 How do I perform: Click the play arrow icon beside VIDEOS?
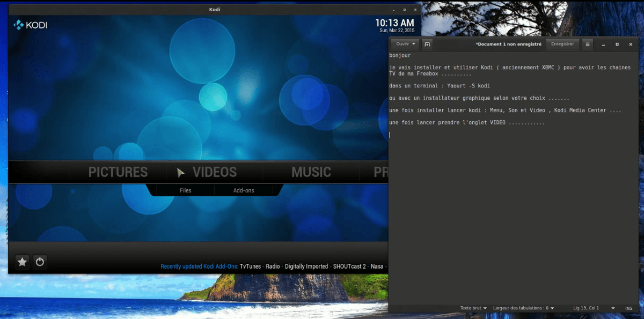[181, 172]
